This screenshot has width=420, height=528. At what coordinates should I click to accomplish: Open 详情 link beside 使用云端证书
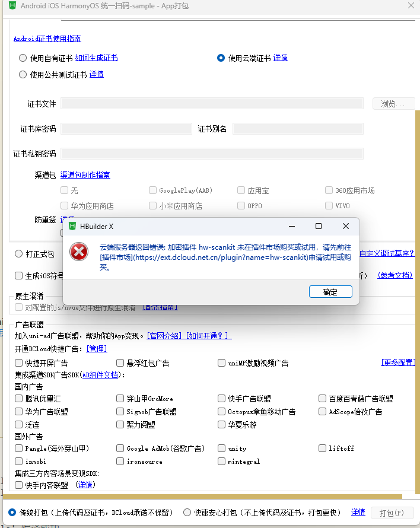point(280,58)
